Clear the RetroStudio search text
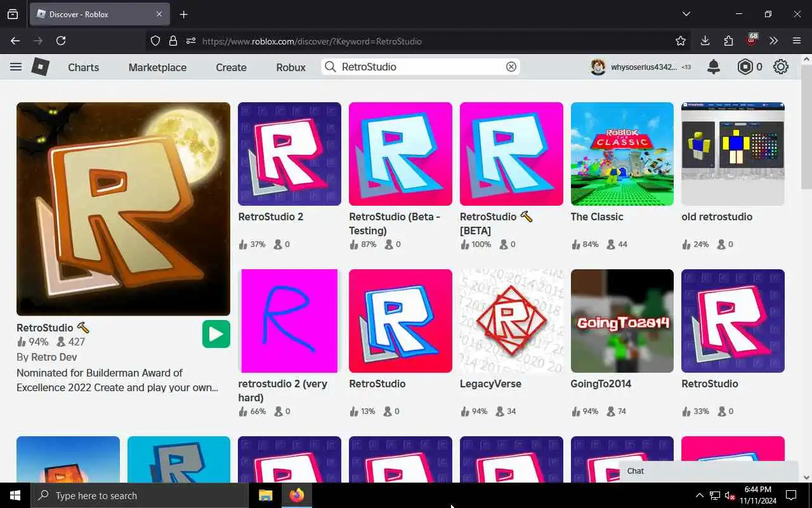Screen dimensions: 812x508 coord(511,67)
